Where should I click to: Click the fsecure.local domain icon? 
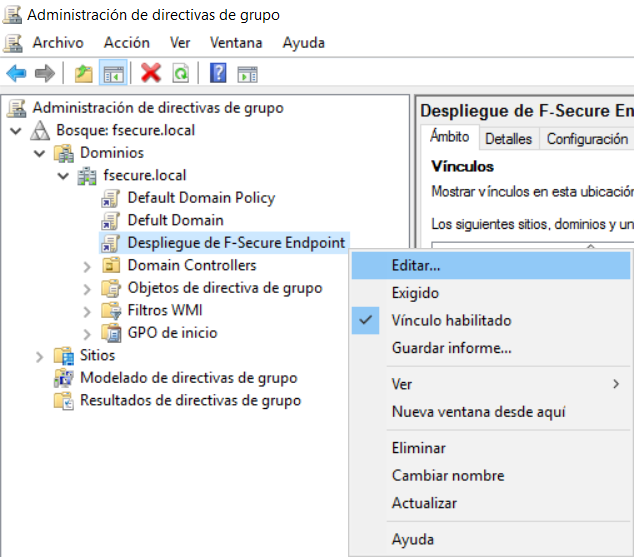click(87, 176)
